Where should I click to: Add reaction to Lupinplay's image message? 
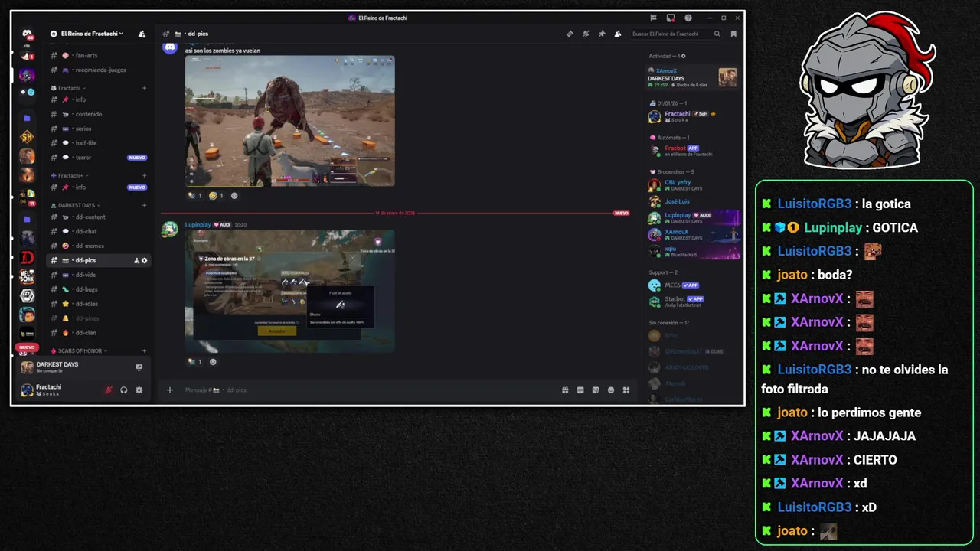click(x=213, y=362)
